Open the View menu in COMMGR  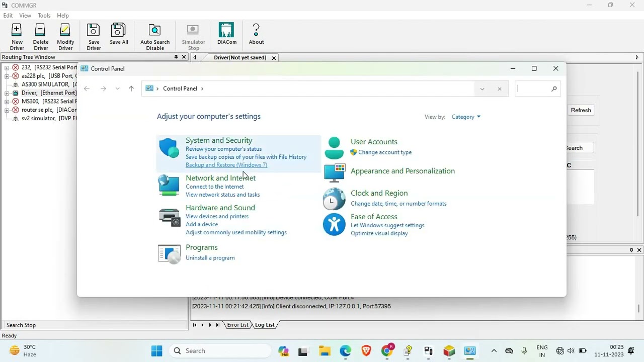pyautogui.click(x=25, y=16)
